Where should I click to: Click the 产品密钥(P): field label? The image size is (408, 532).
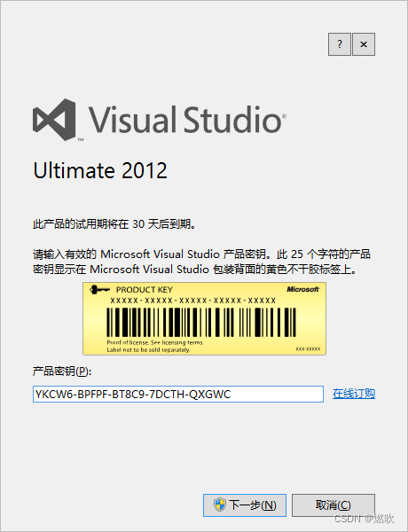(62, 372)
